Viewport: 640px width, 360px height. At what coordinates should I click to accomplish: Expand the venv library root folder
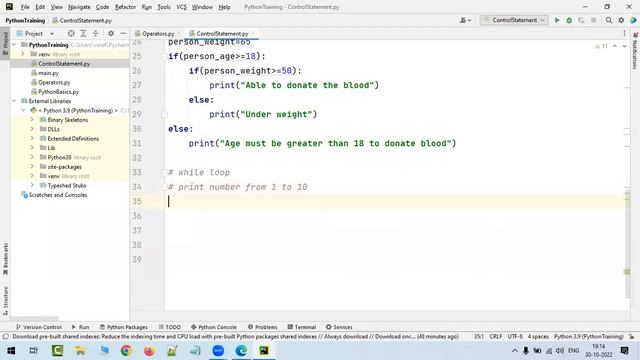tap(23, 54)
